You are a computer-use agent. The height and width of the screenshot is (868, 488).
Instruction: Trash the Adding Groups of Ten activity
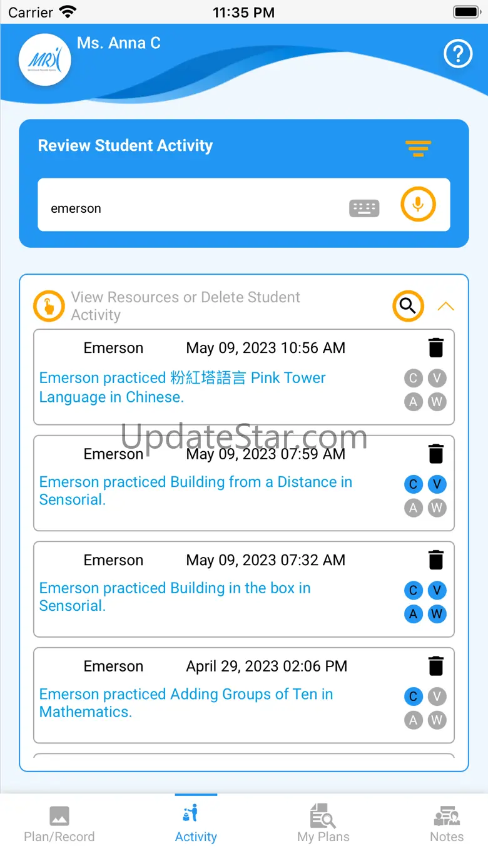436,666
